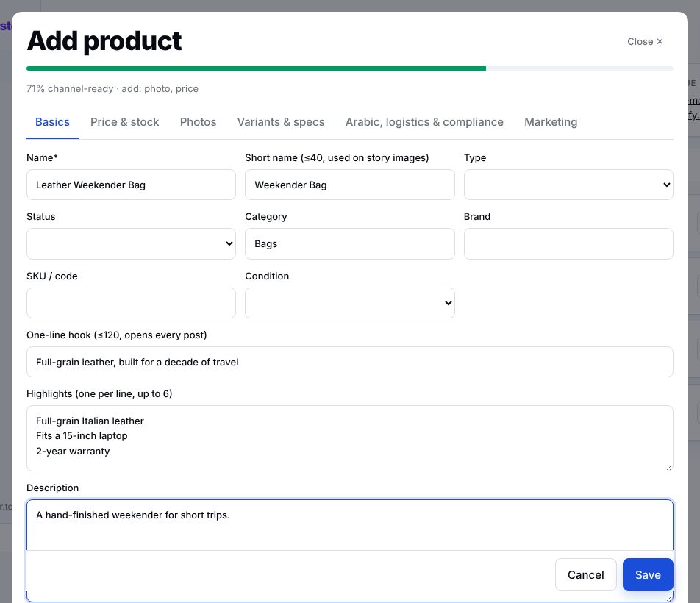Open the Status dropdown
The width and height of the screenshot is (700, 603).
pyautogui.click(x=131, y=243)
